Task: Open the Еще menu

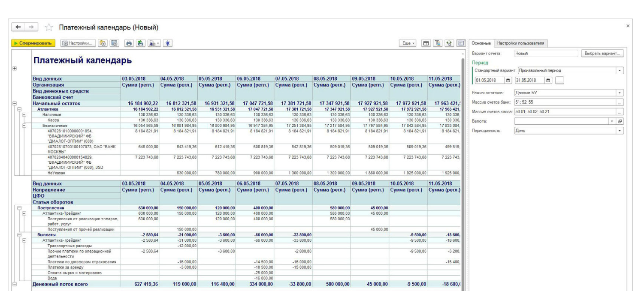Action: tap(408, 43)
